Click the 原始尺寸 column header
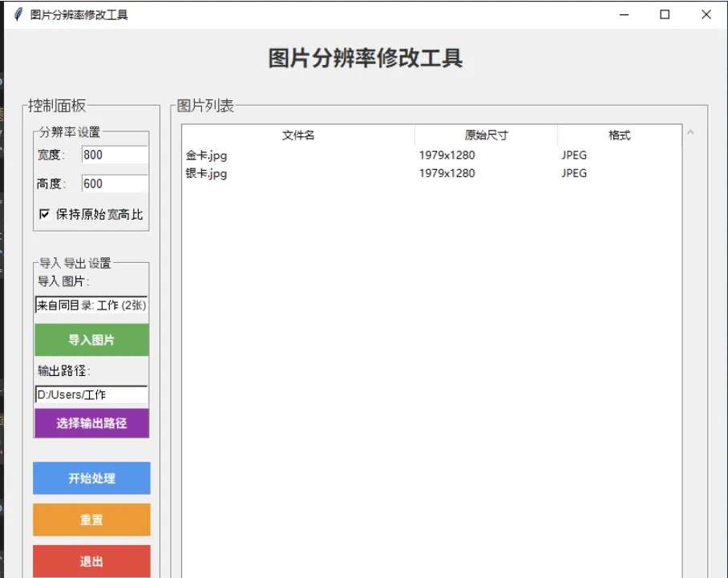This screenshot has height=578, width=728. pyautogui.click(x=485, y=135)
